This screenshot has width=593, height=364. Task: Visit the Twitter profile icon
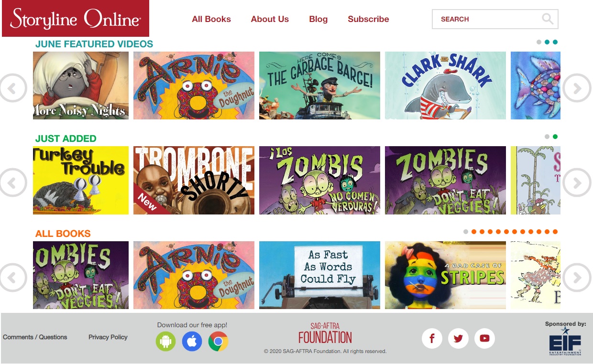(458, 339)
